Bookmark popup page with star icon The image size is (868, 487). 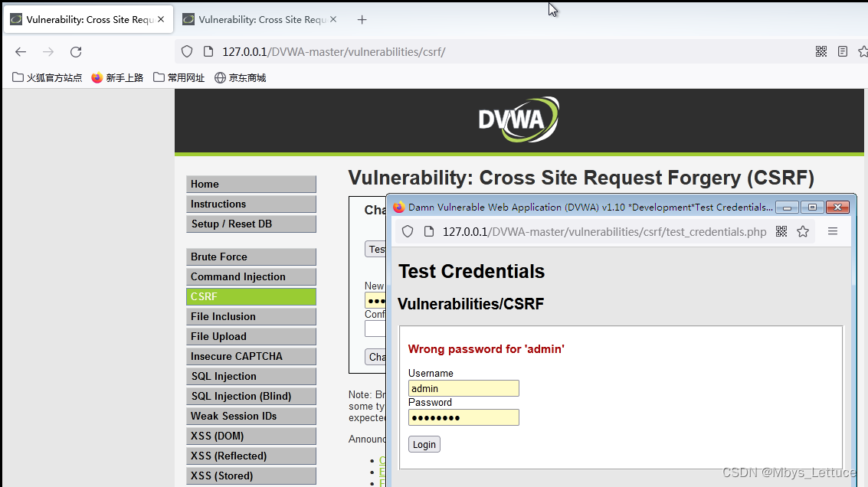click(x=803, y=231)
